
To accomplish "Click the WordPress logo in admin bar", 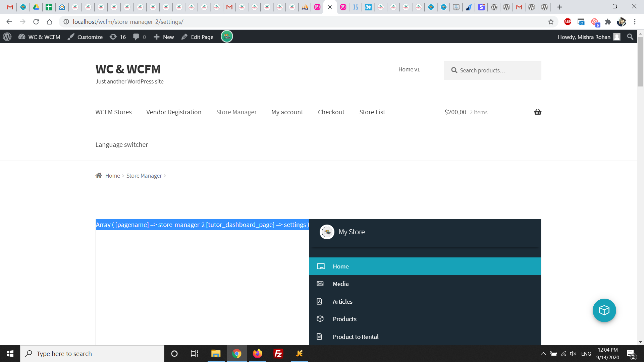I will pyautogui.click(x=7, y=37).
